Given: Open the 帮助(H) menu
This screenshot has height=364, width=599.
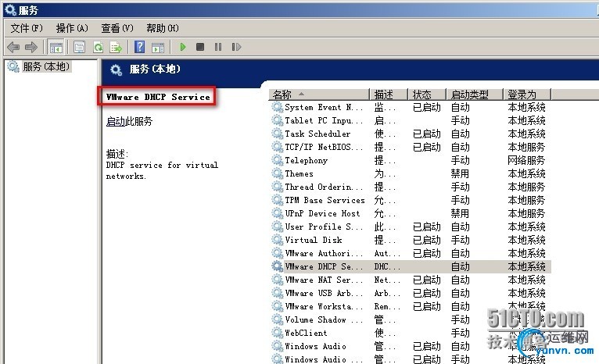Looking at the screenshot, I should [163, 28].
